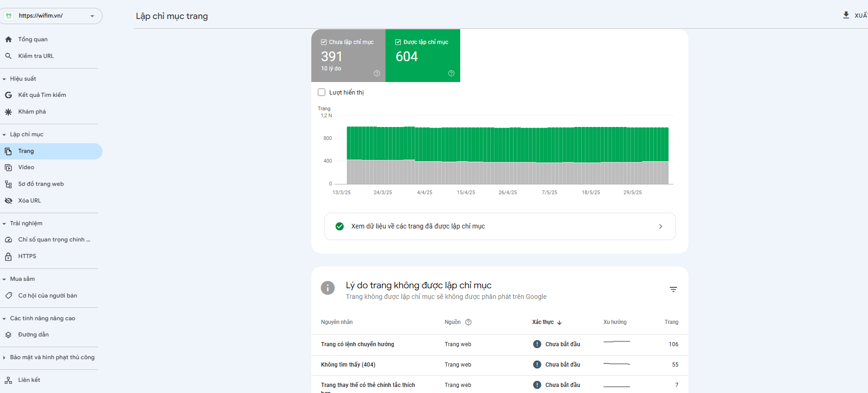Click the filter icon in reasons table
Screen dimensions: 868x393
coord(673,289)
